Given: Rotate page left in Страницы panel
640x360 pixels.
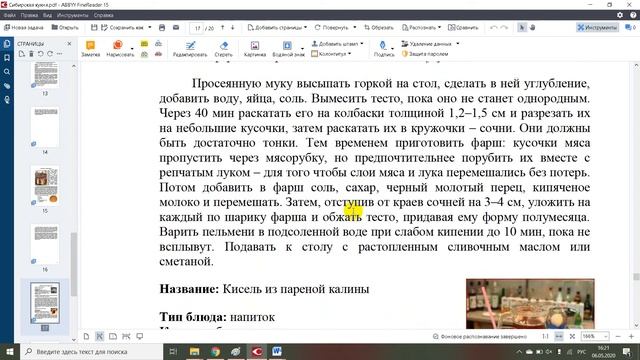Looking at the screenshot, I should (x=40, y=54).
